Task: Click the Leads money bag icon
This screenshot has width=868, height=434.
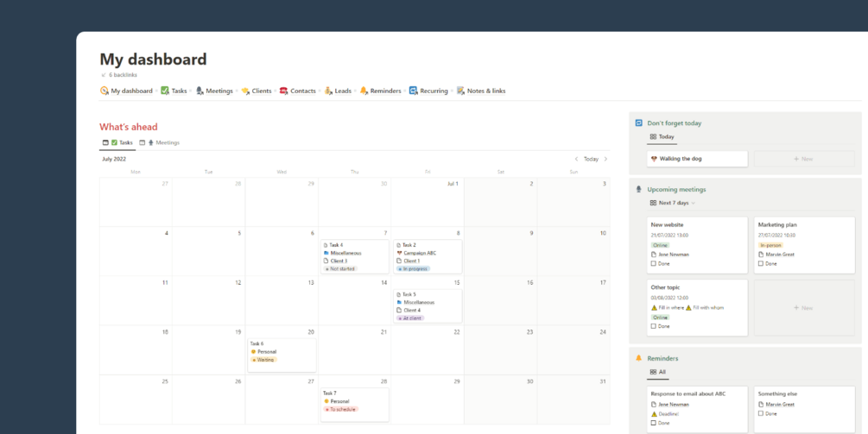Action: (x=327, y=91)
